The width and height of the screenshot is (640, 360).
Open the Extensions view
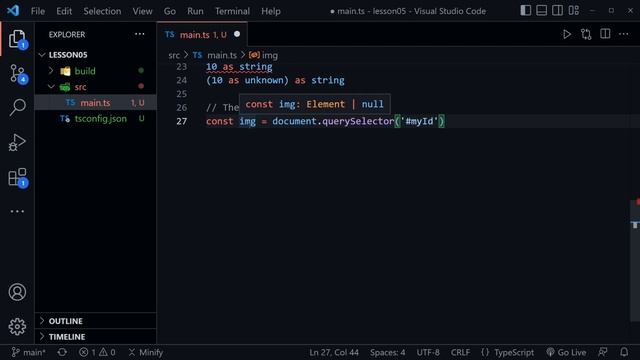[17, 177]
